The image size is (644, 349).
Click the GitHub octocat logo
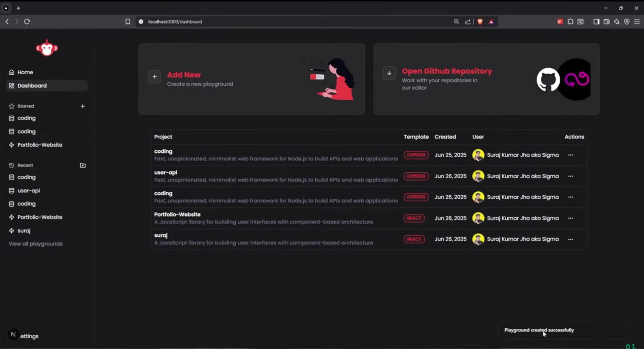[548, 80]
